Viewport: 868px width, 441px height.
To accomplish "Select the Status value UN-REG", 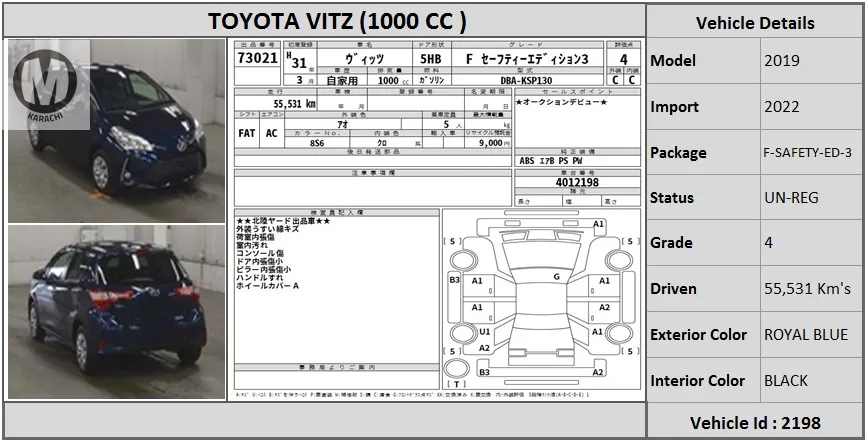I will pyautogui.click(x=791, y=198).
